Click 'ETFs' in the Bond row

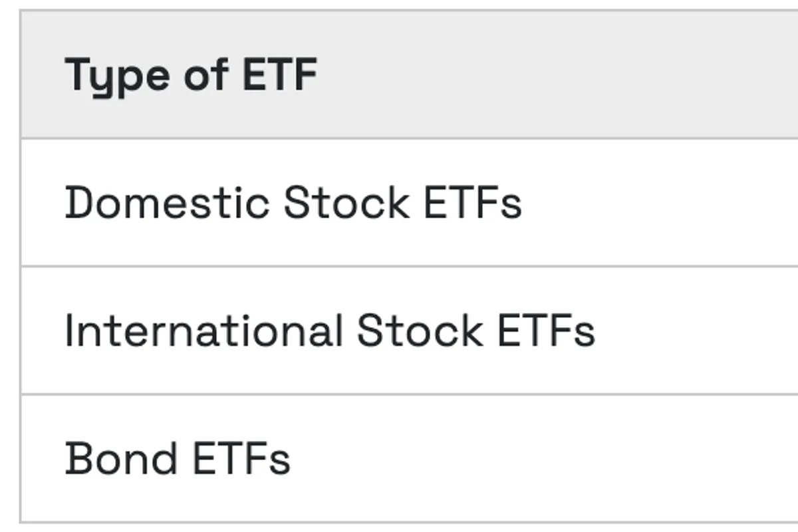(241, 458)
